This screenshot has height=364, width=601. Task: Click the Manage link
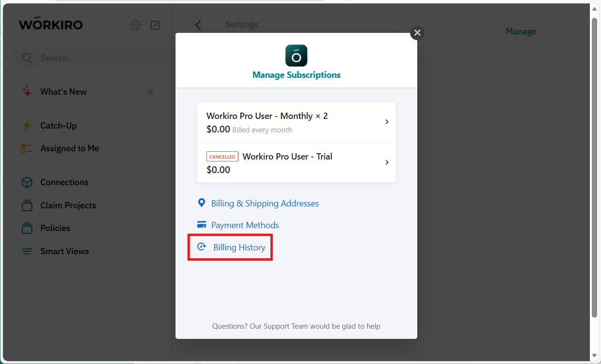[x=521, y=31]
